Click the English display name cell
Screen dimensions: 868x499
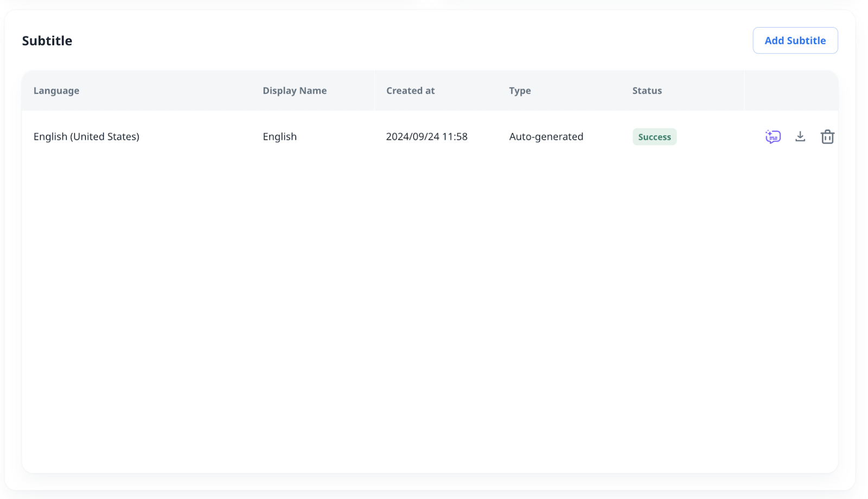(x=279, y=137)
